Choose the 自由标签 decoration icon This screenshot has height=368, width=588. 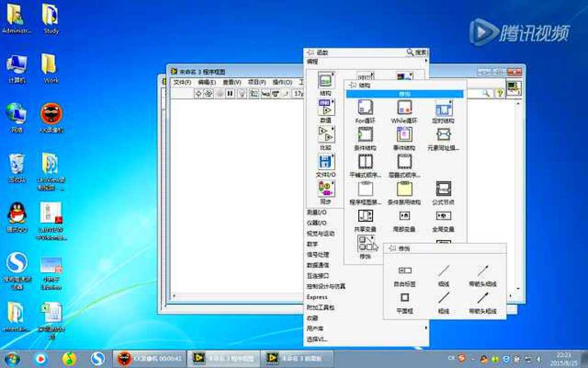[x=405, y=270]
